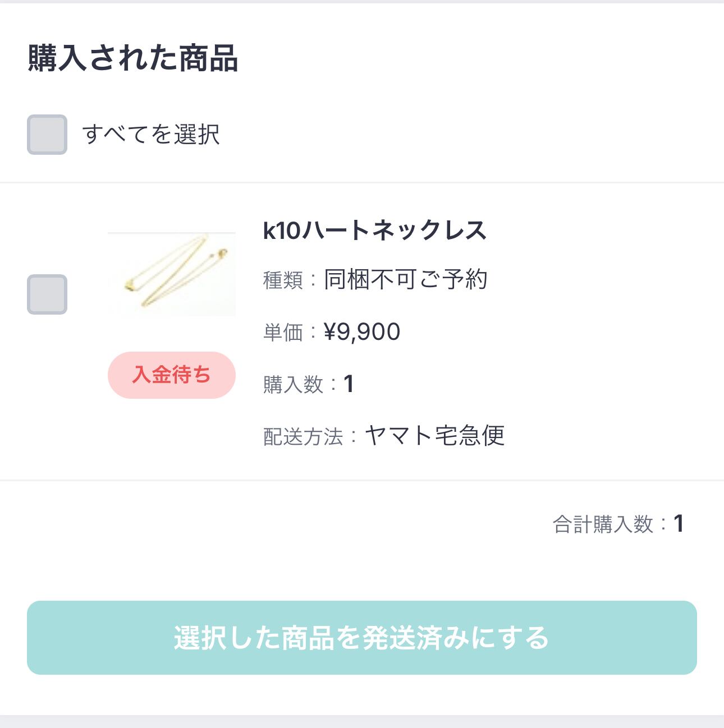Click the 単価 field label

pyautogui.click(x=283, y=332)
